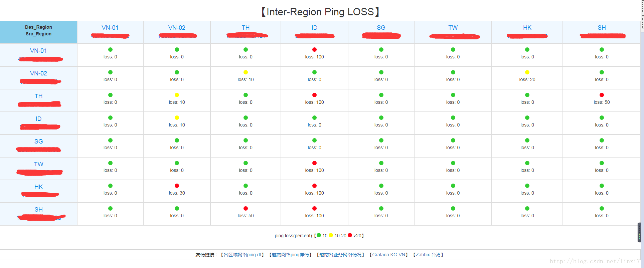This screenshot has height=268, width=644.
Task: Click red dot in HK row, VN-02 column
Action: [x=177, y=186]
